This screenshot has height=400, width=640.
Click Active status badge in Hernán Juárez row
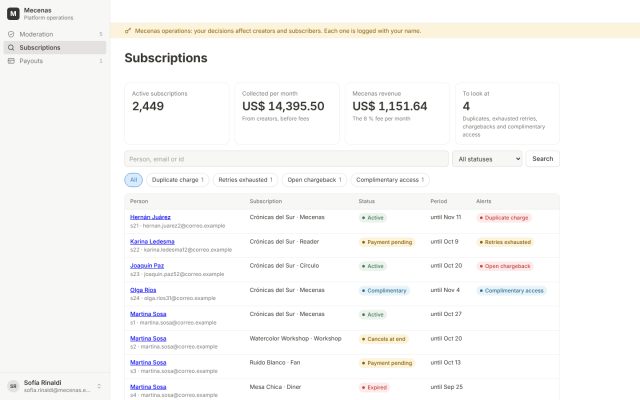point(373,218)
